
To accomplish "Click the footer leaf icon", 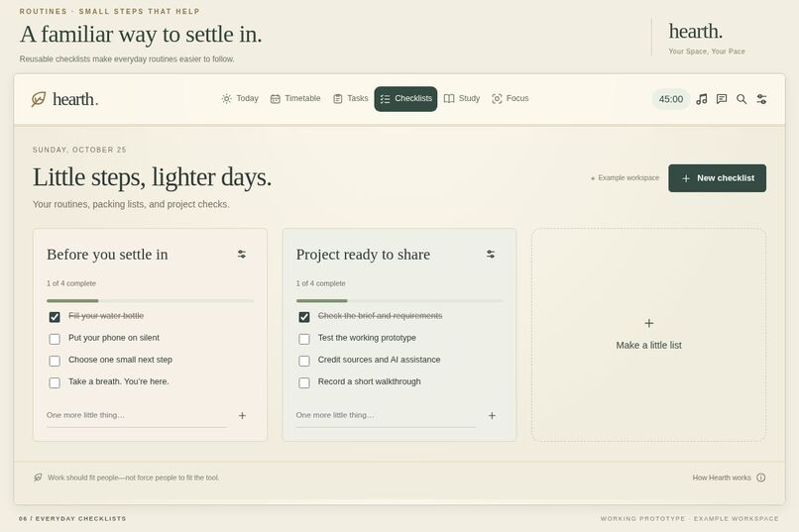I will [x=38, y=478].
